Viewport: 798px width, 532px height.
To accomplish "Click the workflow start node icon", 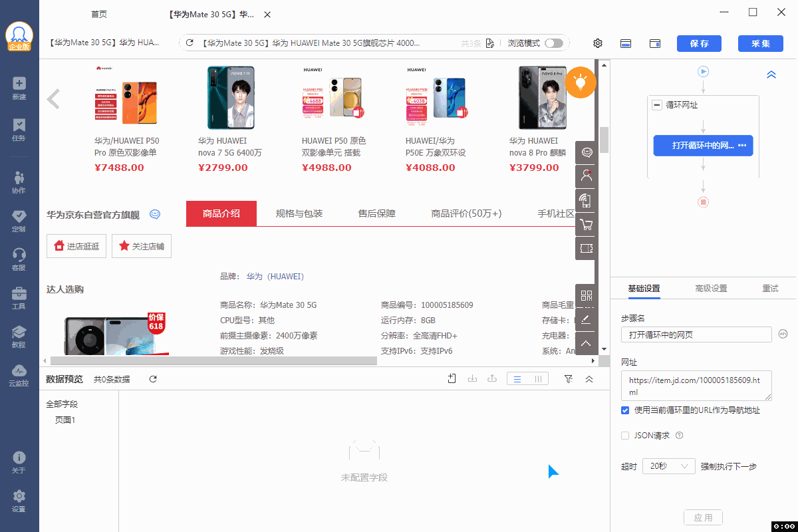I will (703, 72).
